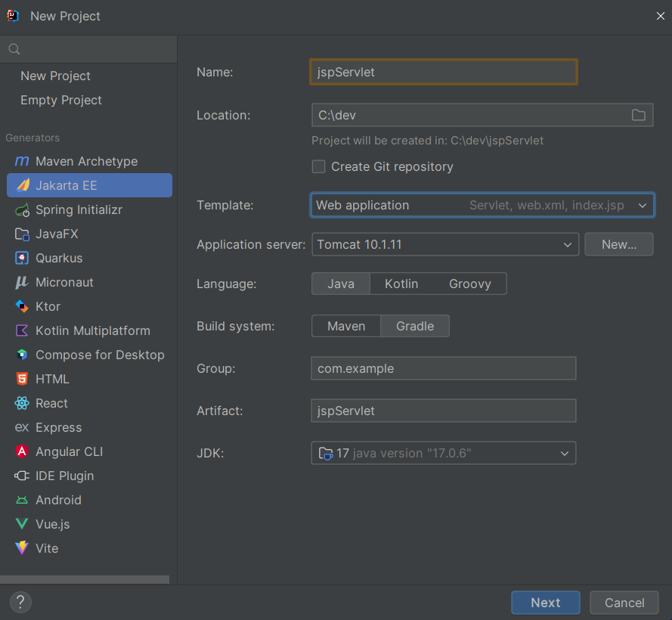The height and width of the screenshot is (620, 672).
Task: Set build system to Maven
Action: 346,327
